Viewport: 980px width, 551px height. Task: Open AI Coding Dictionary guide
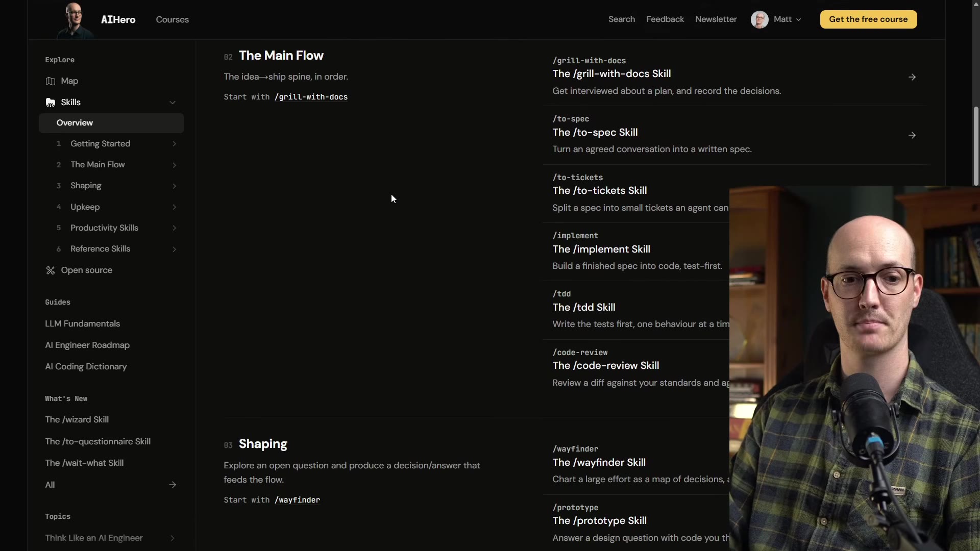click(86, 366)
